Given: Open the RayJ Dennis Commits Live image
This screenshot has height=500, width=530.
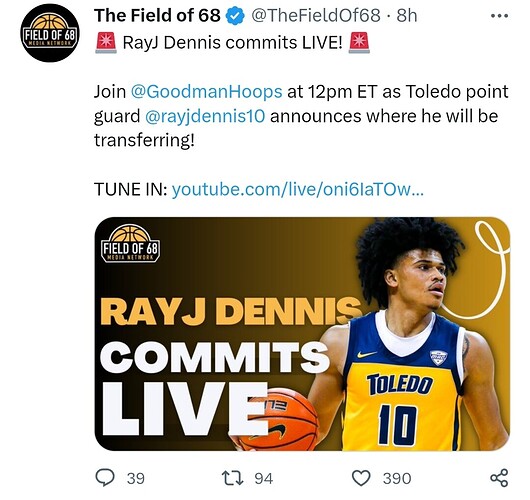Looking at the screenshot, I should [302, 334].
